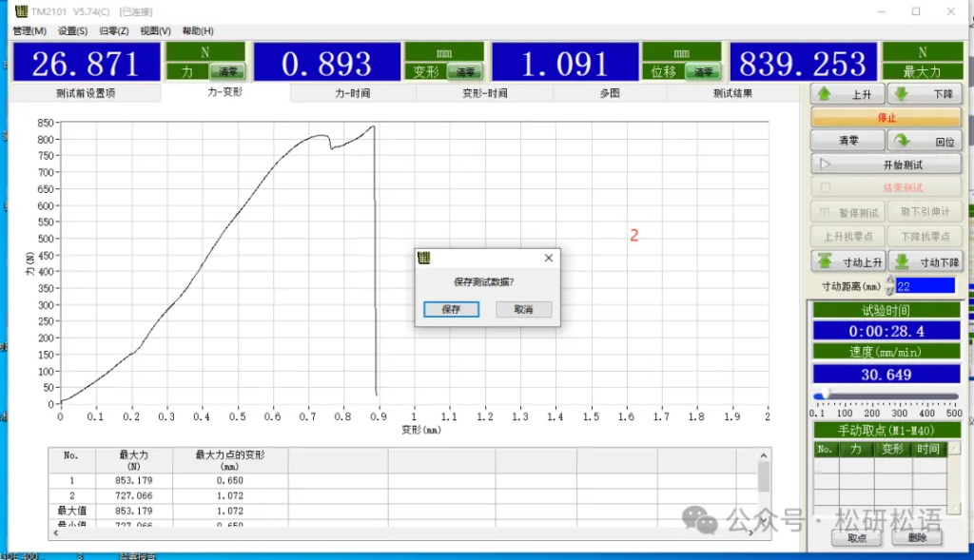Open the 管理(M) menu

[29, 31]
